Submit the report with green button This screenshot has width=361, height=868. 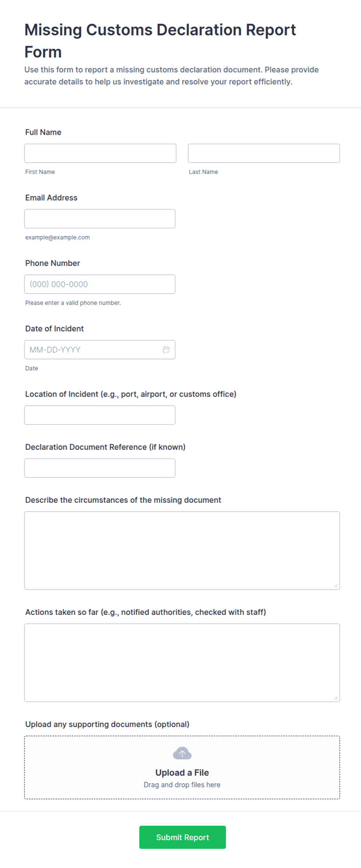click(182, 837)
